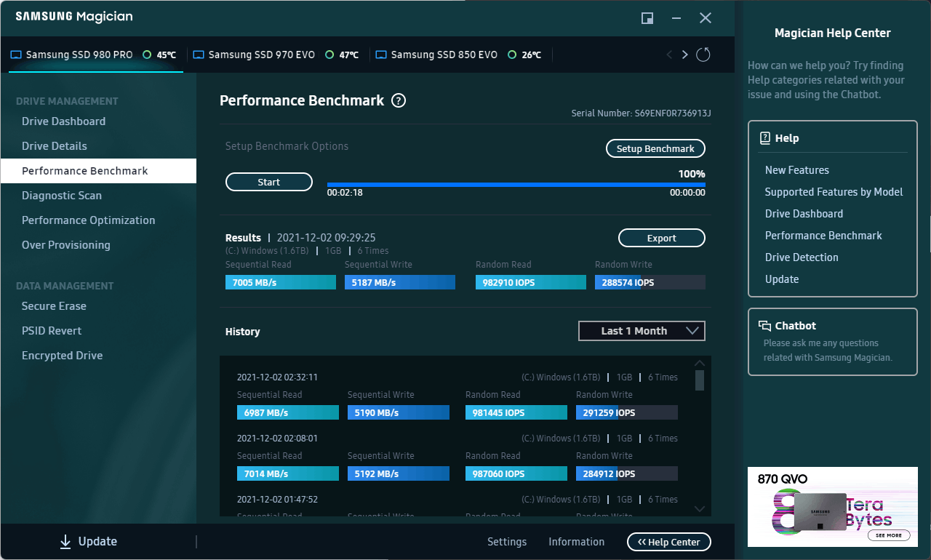
Task: Click the Update label at the bottom left
Action: [x=97, y=541]
